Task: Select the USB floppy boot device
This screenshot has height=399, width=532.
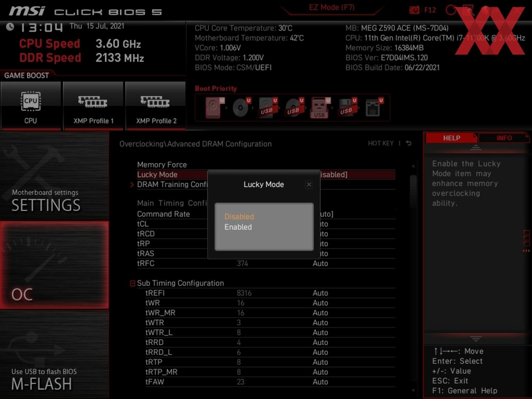Action: tap(347, 107)
